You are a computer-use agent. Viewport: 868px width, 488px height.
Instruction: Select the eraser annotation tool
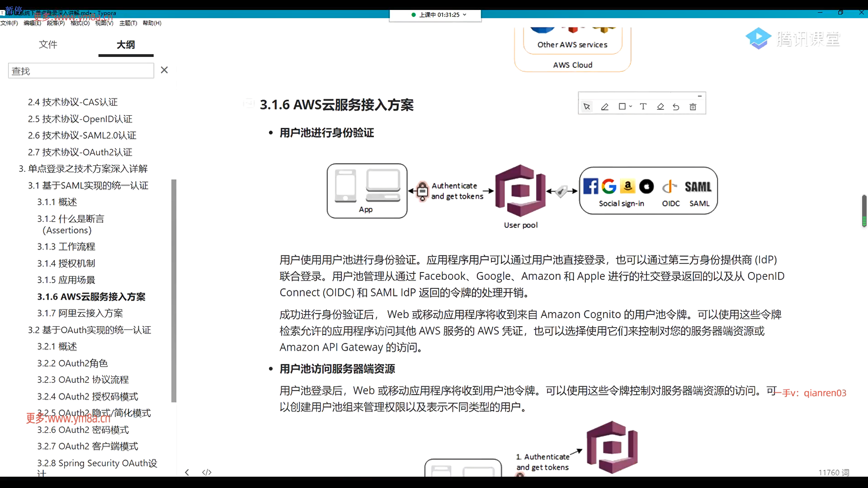coord(660,107)
